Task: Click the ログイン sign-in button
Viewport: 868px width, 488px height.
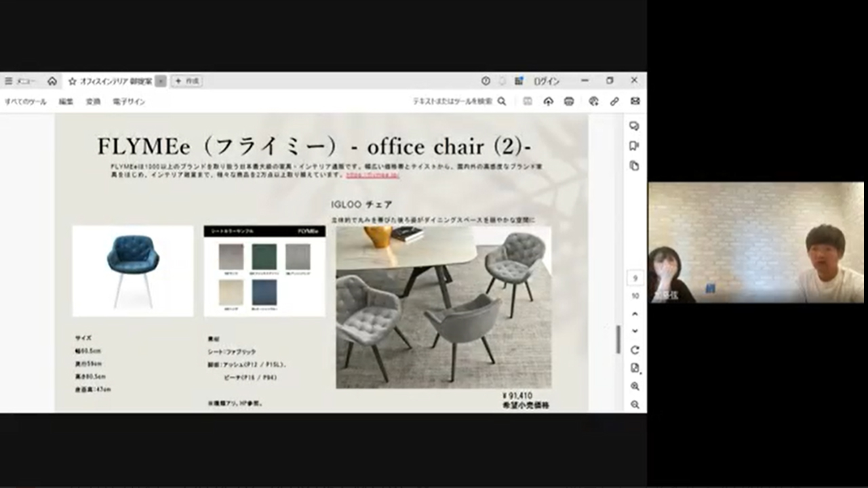Action: (547, 81)
